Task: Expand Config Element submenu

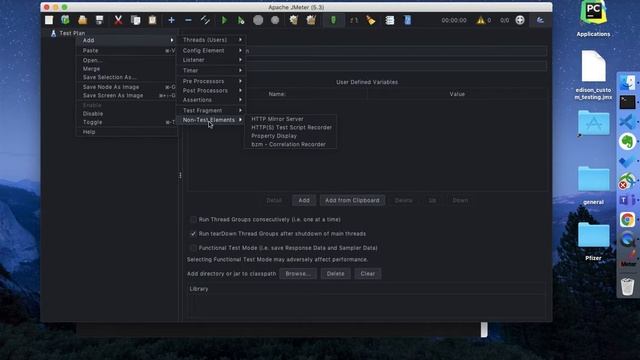Action: click(211, 51)
